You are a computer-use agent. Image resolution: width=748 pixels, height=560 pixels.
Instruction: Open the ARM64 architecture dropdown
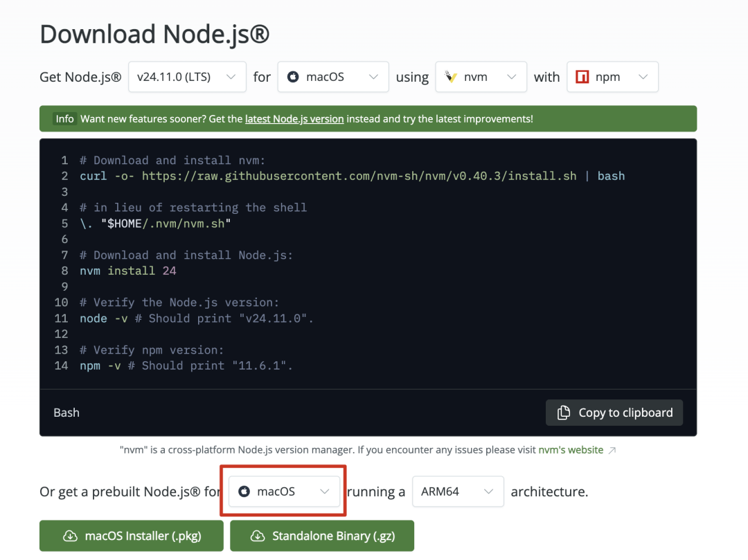458,491
